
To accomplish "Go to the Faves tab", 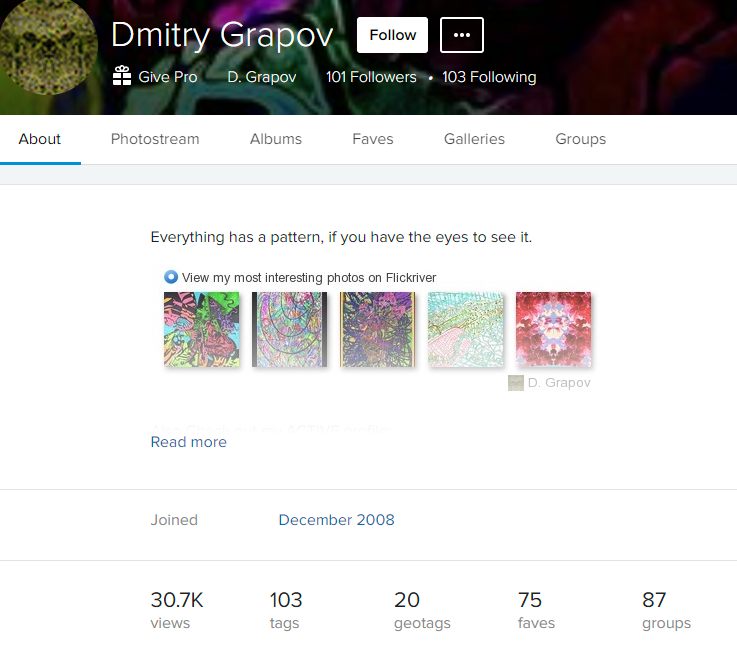I will 373,139.
